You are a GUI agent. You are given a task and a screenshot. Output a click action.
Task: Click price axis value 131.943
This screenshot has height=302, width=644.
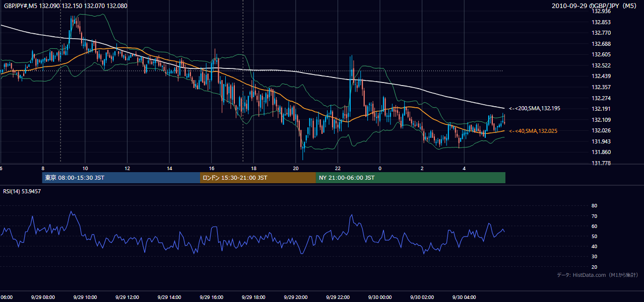(x=601, y=141)
